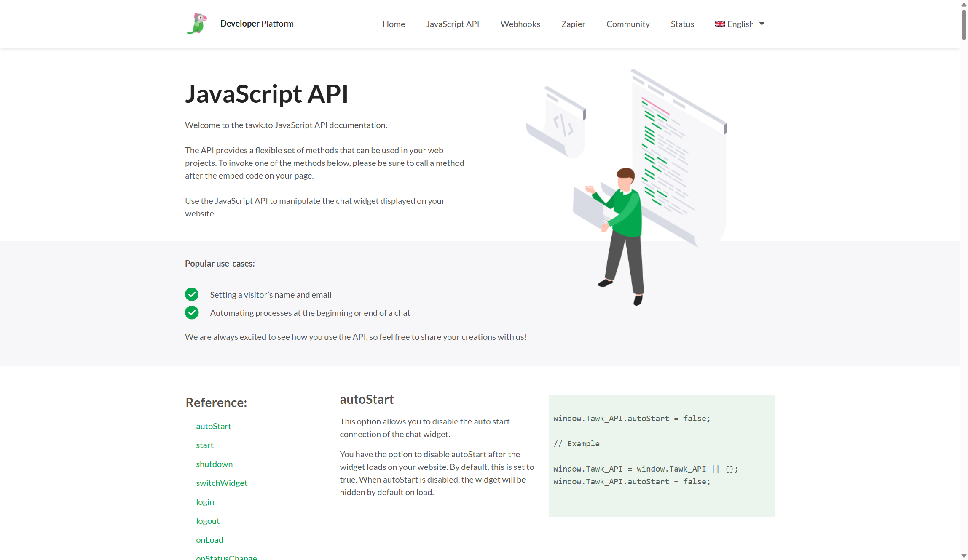The image size is (968, 560).
Task: Open JavaScript API in the top navigation
Action: coord(453,24)
